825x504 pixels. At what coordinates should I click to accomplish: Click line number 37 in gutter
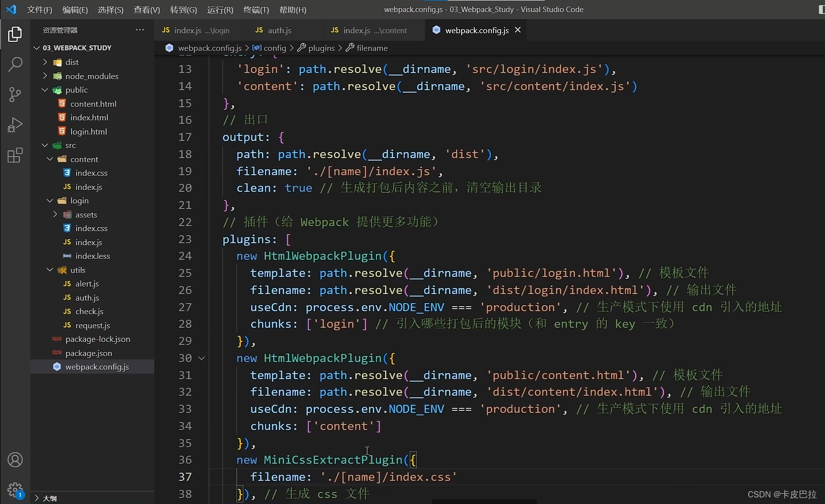point(185,477)
